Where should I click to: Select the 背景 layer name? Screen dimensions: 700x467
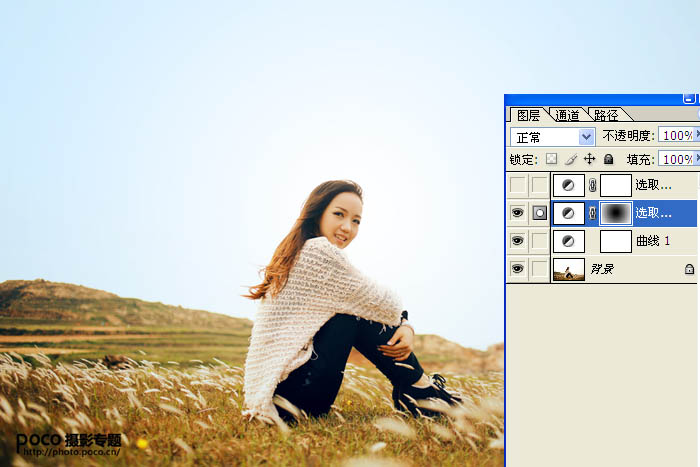[x=601, y=269]
